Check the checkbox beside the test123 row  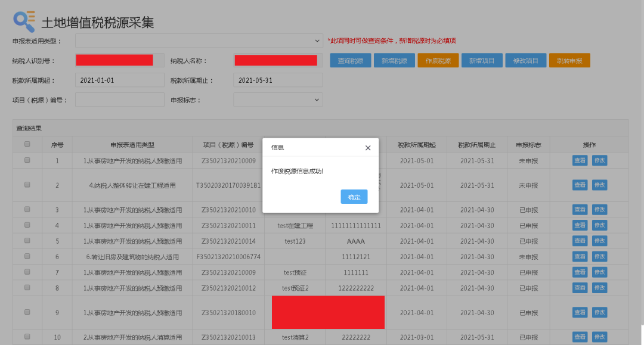click(x=27, y=241)
